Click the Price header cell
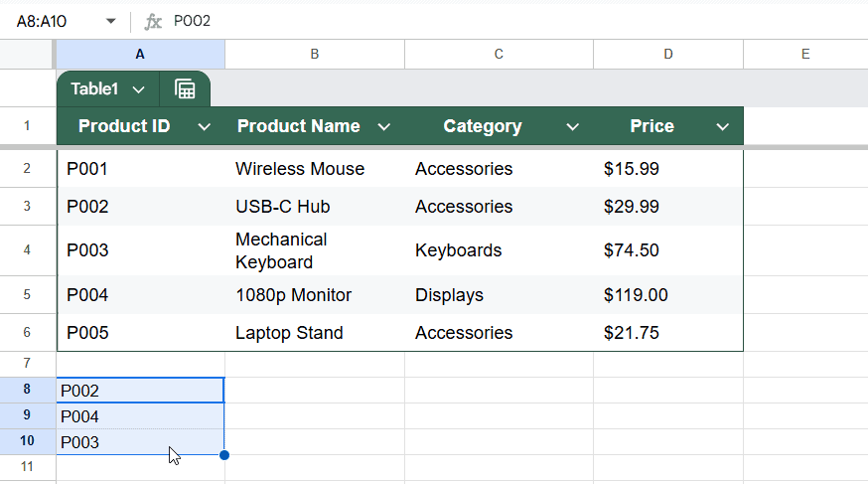868x484 pixels. click(668, 126)
